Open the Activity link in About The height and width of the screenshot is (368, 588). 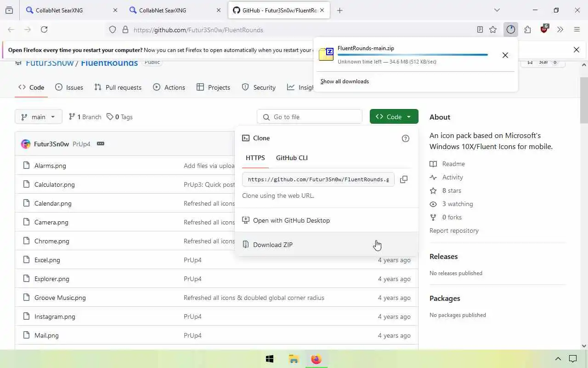pos(446,177)
